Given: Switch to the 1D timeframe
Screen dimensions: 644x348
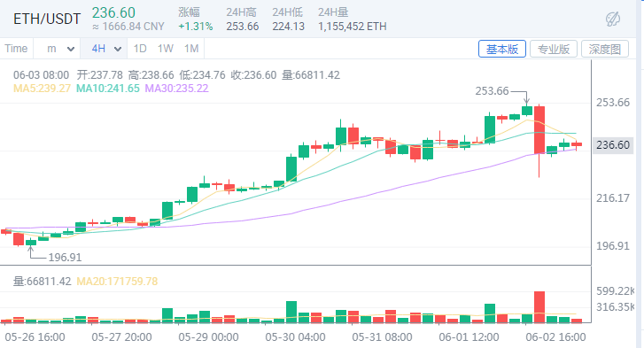Looking at the screenshot, I should [x=140, y=49].
